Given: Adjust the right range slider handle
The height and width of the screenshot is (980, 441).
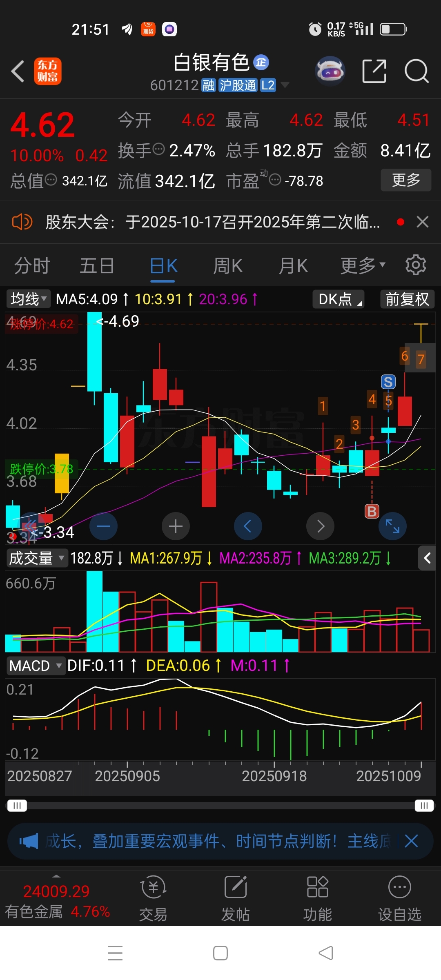Looking at the screenshot, I should tap(424, 806).
